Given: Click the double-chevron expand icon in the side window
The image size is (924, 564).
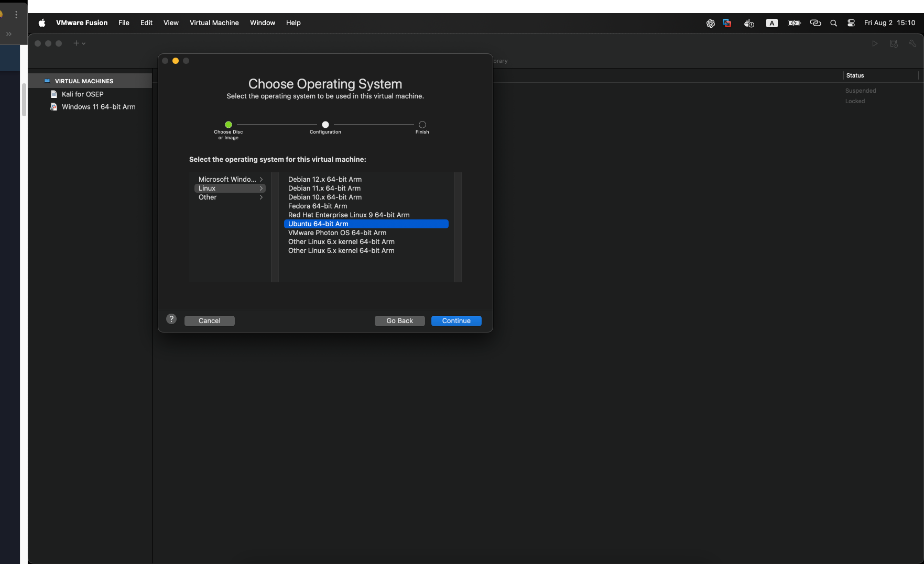Looking at the screenshot, I should [x=9, y=34].
